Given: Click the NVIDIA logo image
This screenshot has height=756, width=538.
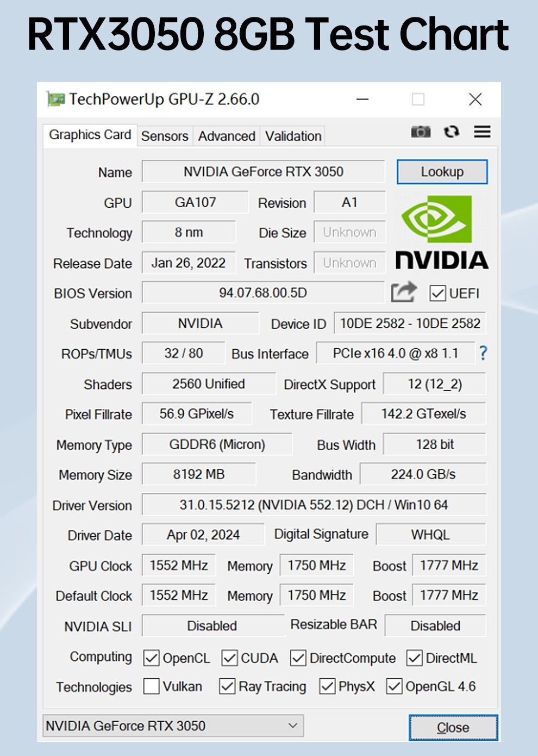Looking at the screenshot, I should tap(441, 232).
